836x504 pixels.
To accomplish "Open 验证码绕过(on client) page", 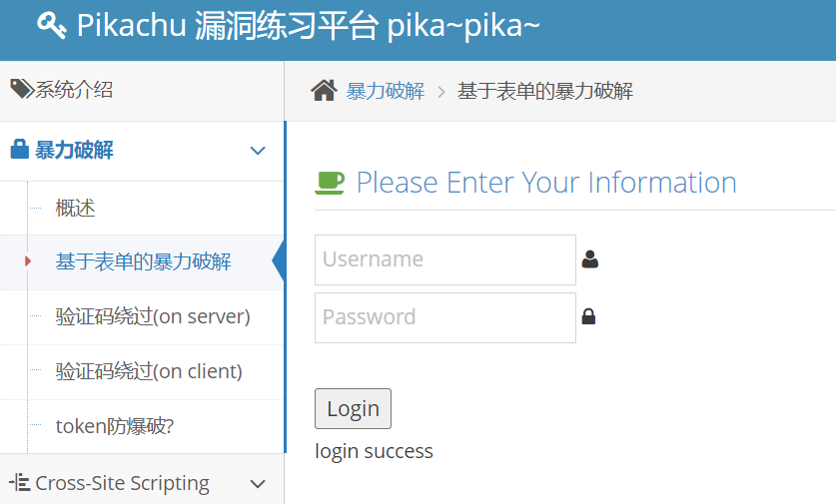I will pos(149,372).
